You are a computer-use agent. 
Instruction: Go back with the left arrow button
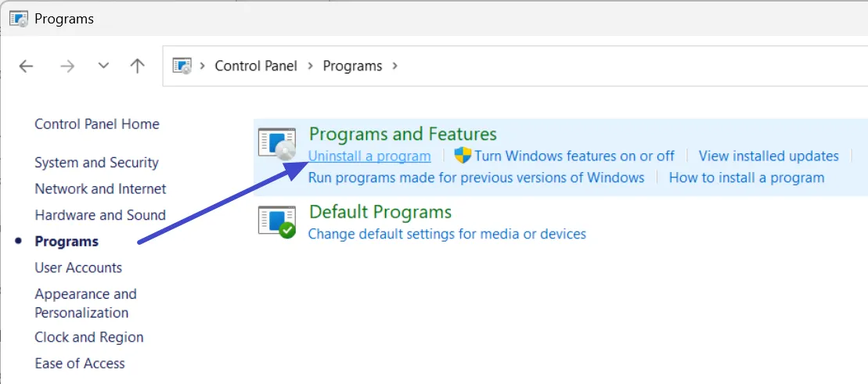pyautogui.click(x=26, y=66)
